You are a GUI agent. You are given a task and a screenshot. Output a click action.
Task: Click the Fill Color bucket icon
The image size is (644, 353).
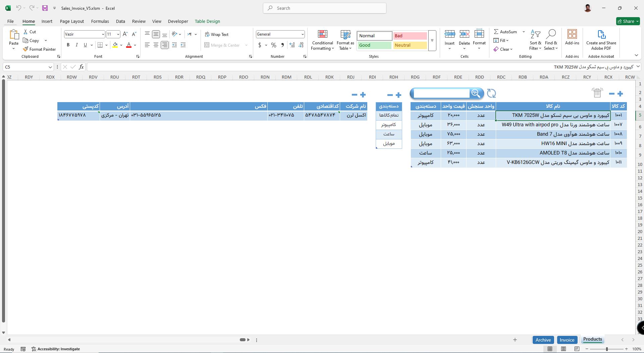coord(115,45)
